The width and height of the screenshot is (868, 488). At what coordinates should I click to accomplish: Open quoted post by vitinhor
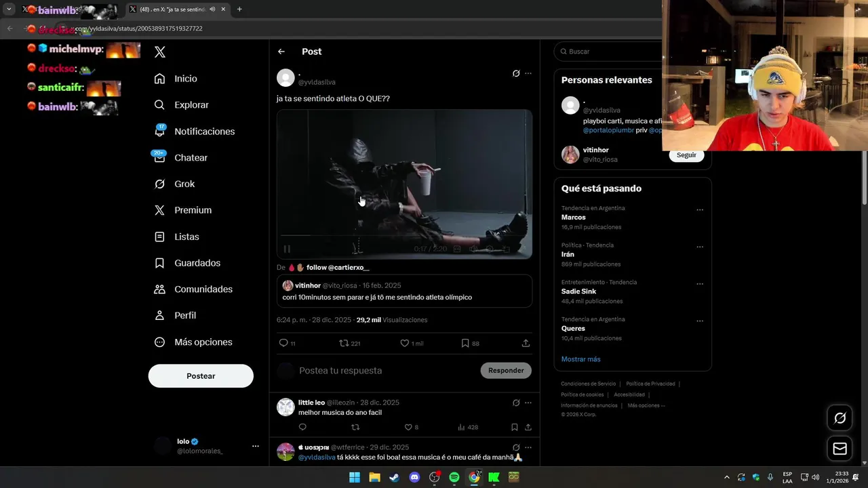[404, 291]
